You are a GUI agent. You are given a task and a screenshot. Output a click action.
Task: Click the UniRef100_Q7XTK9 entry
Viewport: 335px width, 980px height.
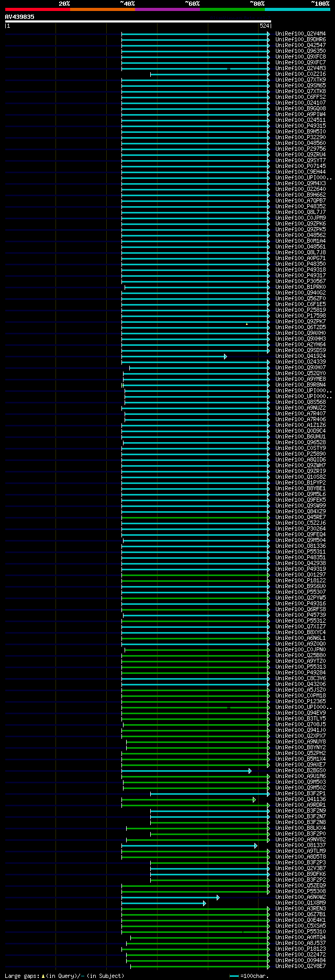[300, 80]
